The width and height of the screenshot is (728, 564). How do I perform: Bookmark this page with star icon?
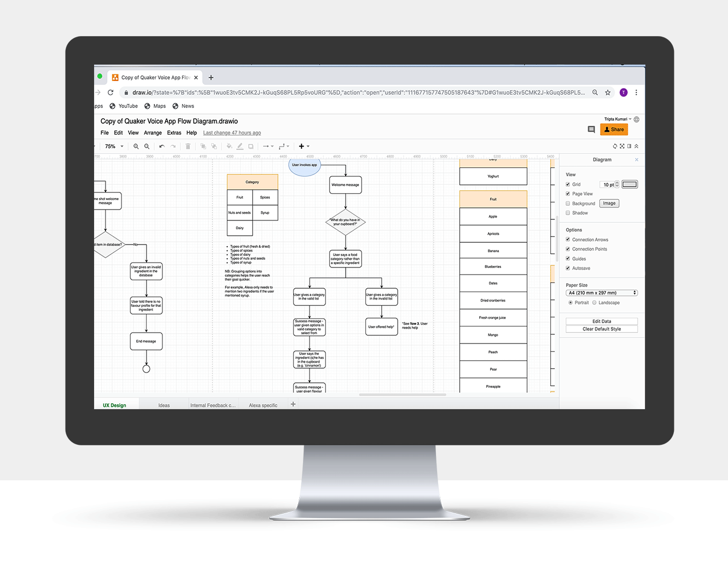click(608, 92)
